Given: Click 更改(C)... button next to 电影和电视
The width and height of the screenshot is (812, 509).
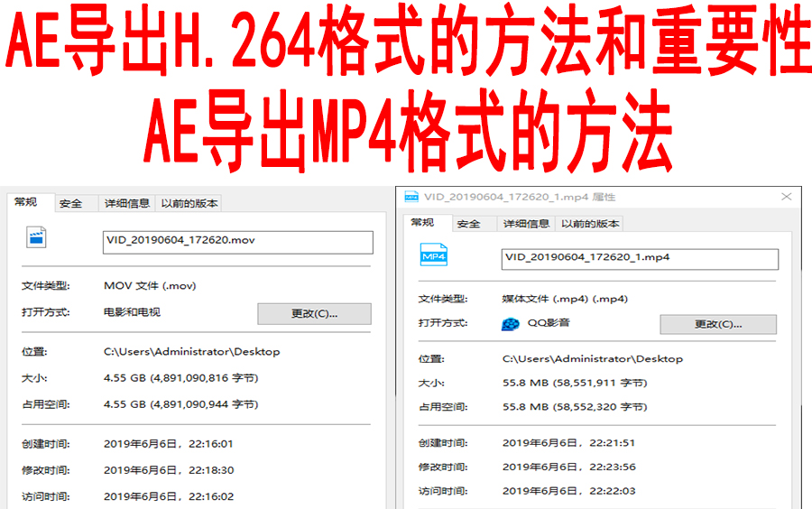Looking at the screenshot, I should [314, 314].
